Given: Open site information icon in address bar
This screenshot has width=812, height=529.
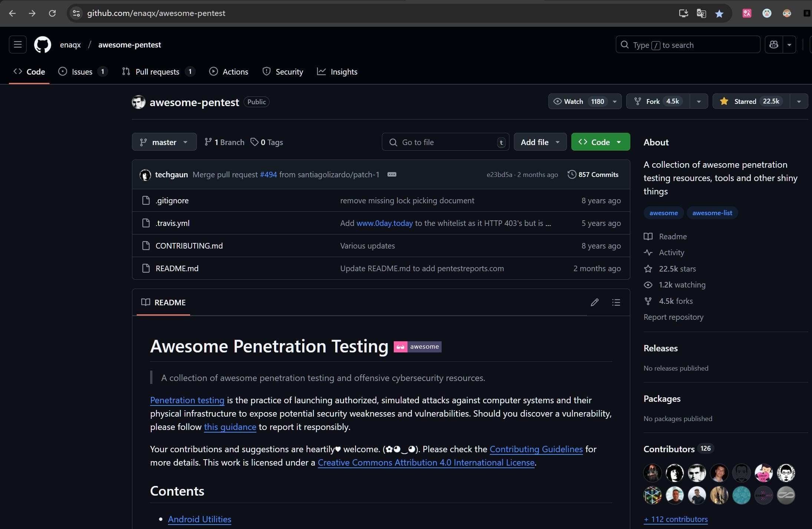Looking at the screenshot, I should click(76, 13).
